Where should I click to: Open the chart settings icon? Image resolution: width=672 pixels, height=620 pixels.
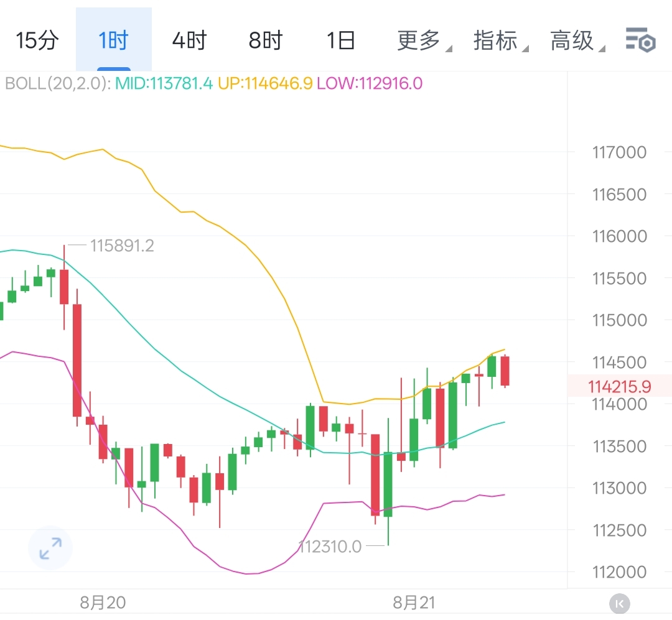coord(640,40)
